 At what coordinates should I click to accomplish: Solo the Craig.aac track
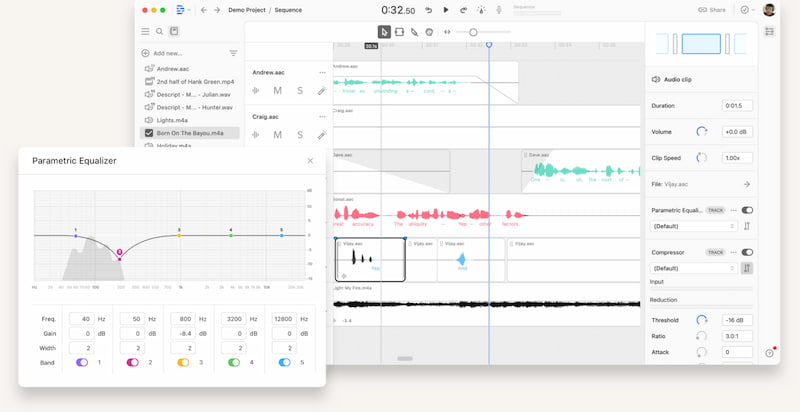tap(300, 135)
